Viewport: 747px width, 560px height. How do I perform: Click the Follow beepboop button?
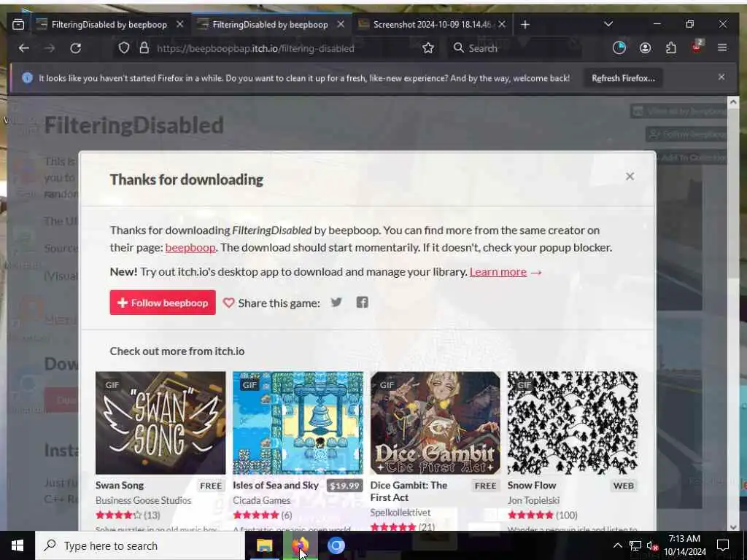coord(163,303)
